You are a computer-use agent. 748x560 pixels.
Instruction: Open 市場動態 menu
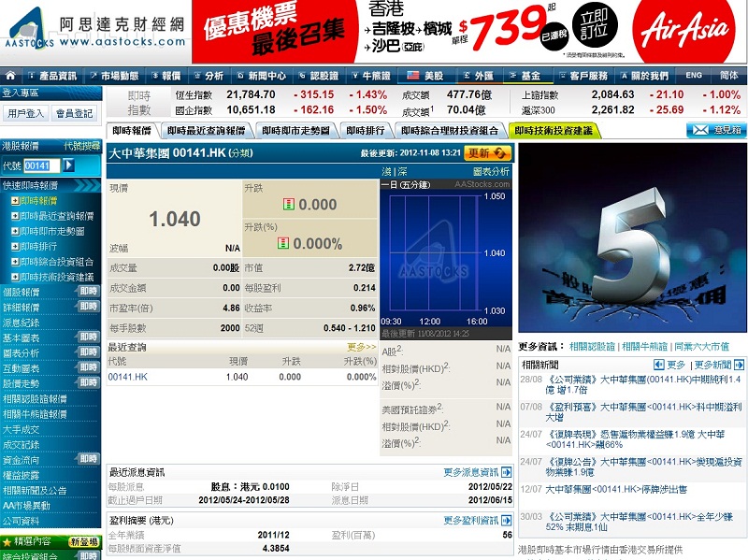coord(114,76)
